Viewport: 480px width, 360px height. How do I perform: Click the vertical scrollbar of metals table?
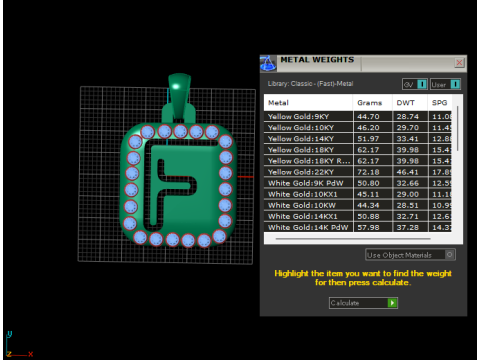click(x=457, y=128)
